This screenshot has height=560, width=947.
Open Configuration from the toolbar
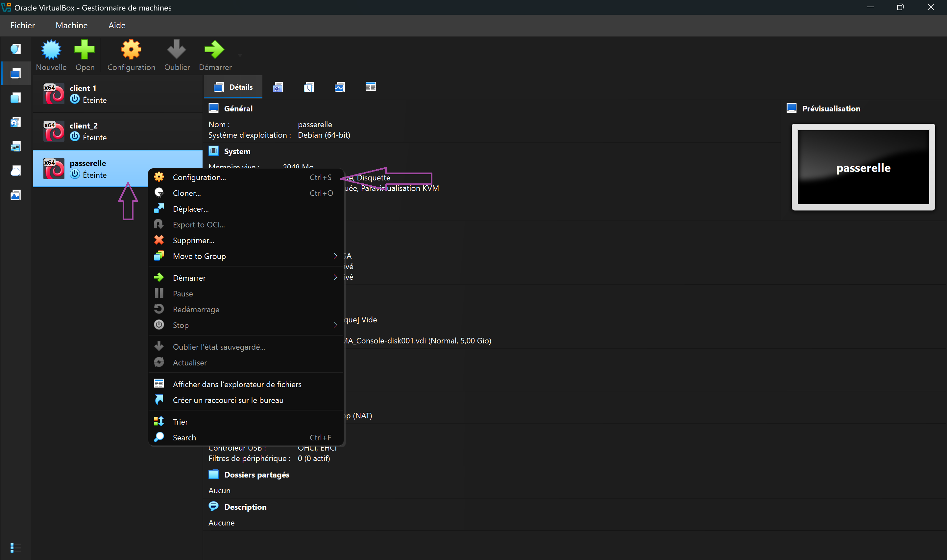[x=131, y=55]
